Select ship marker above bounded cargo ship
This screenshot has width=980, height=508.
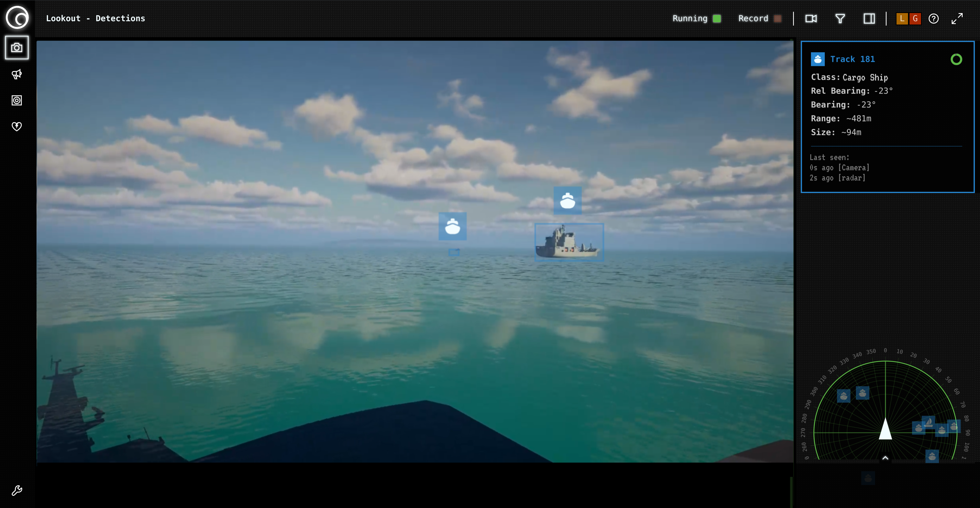pos(567,200)
